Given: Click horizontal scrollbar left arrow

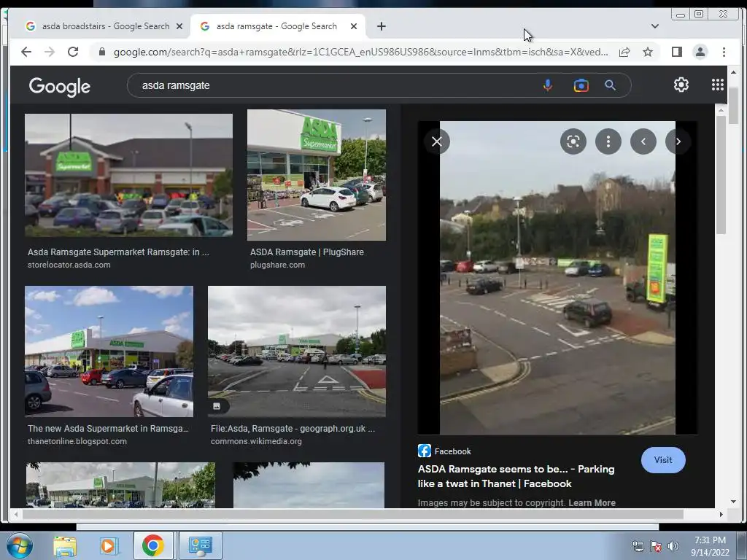Looking at the screenshot, I should click(x=16, y=514).
